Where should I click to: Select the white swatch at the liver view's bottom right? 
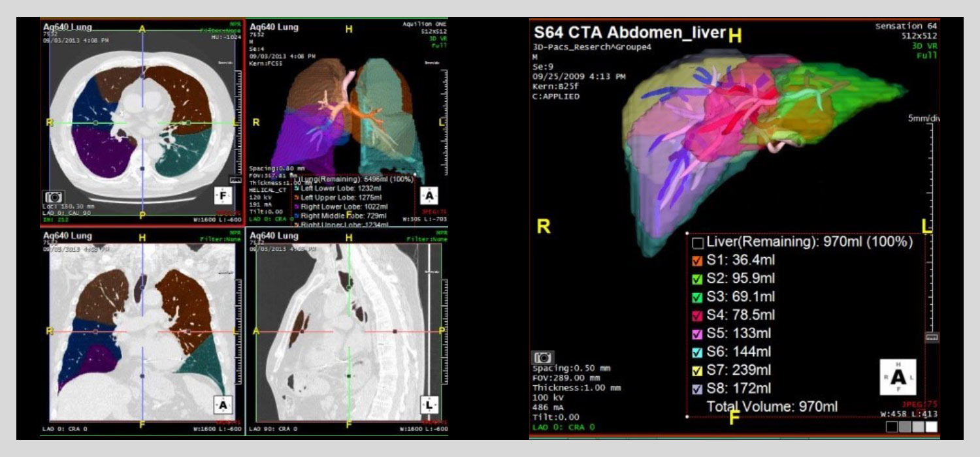[x=931, y=427]
